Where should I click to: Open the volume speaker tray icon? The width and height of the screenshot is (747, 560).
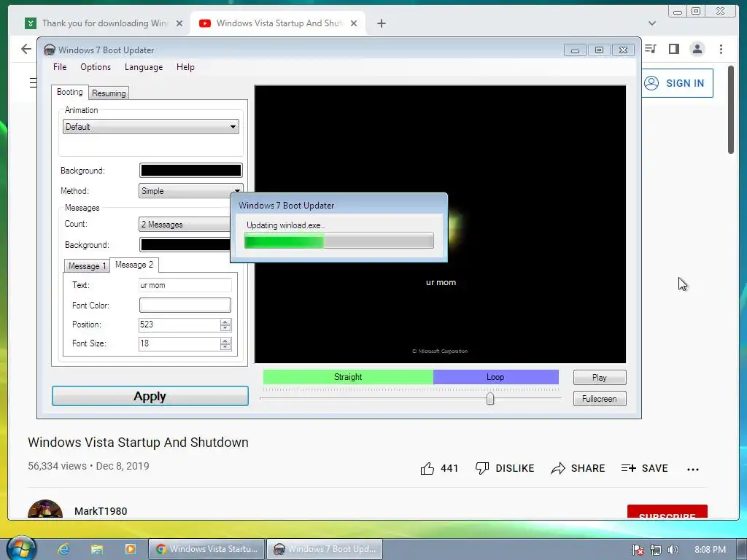(x=673, y=550)
